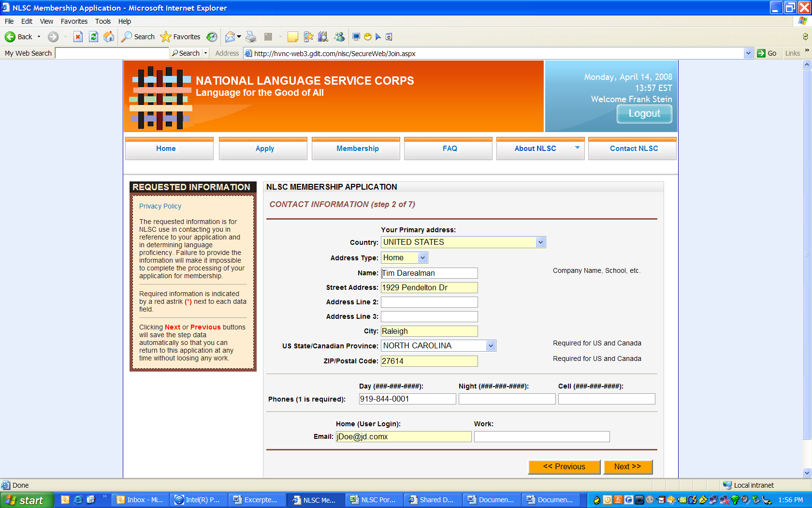Open the Windows start menu
The height and width of the screenshot is (508, 812).
(27, 500)
